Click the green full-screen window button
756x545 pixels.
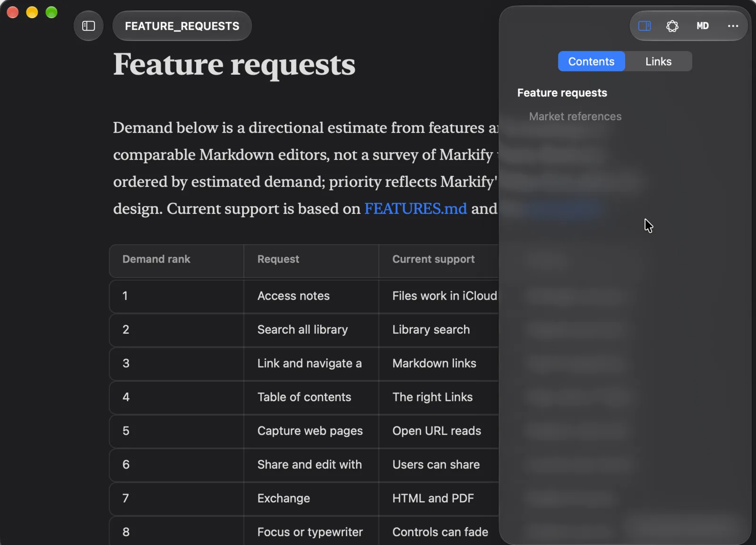52,12
